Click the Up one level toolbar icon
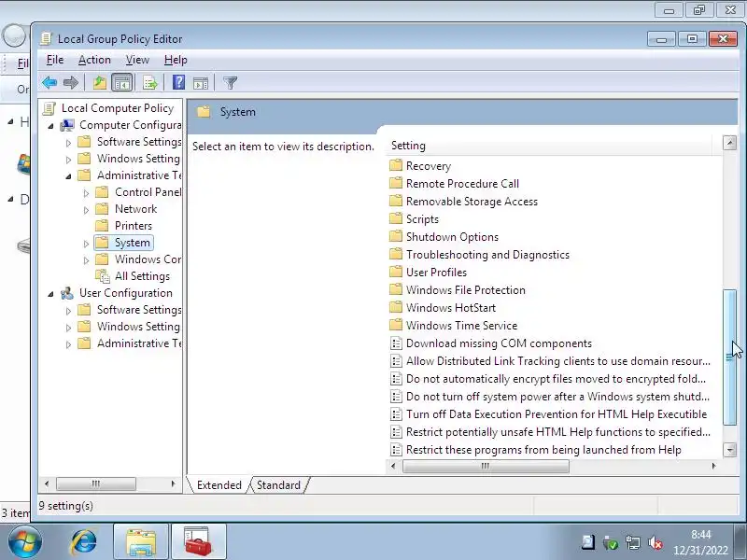Viewport: 747px width, 560px height. [x=100, y=83]
